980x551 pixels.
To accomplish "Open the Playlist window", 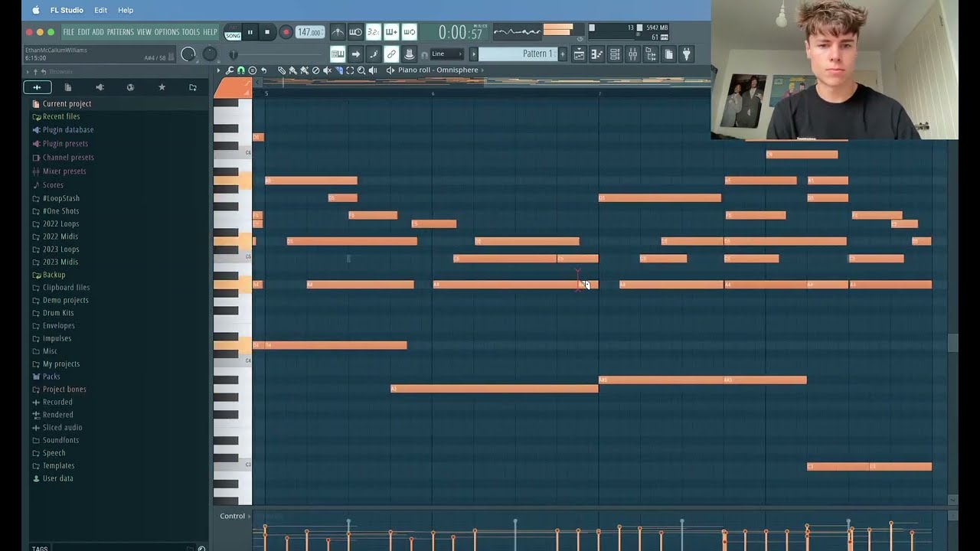I will (x=579, y=54).
